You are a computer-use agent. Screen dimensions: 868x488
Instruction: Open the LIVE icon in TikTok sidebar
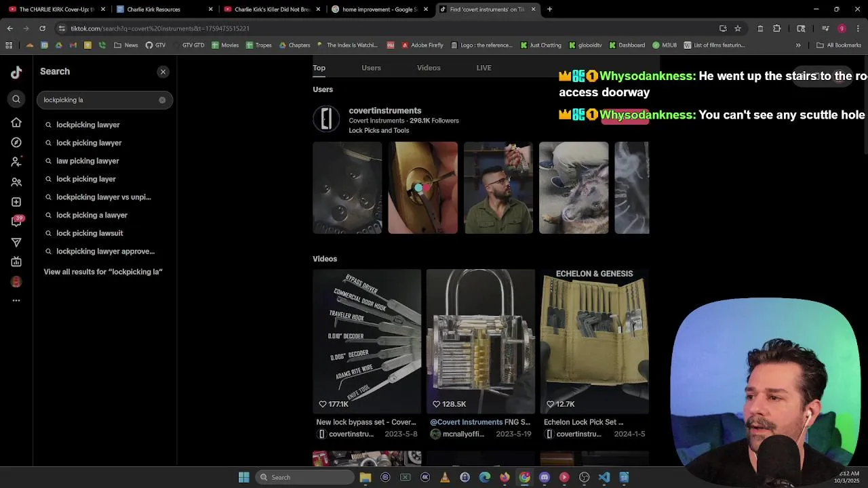coord(16,262)
